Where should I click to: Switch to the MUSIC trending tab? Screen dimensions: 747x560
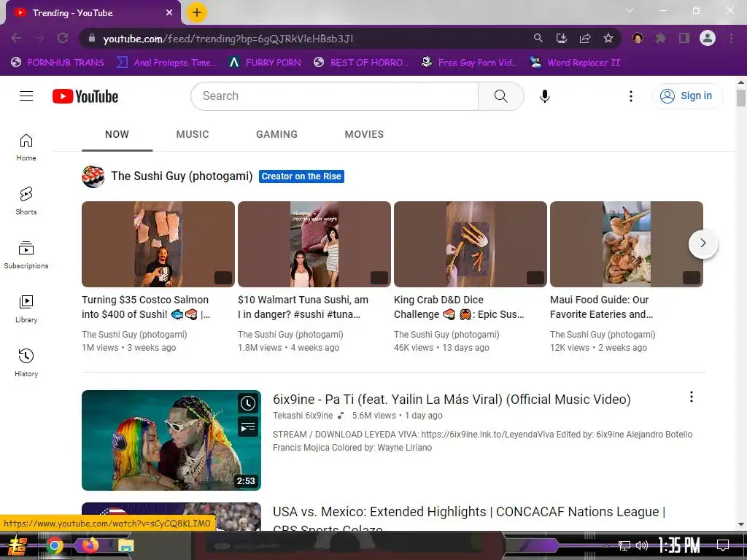point(193,135)
